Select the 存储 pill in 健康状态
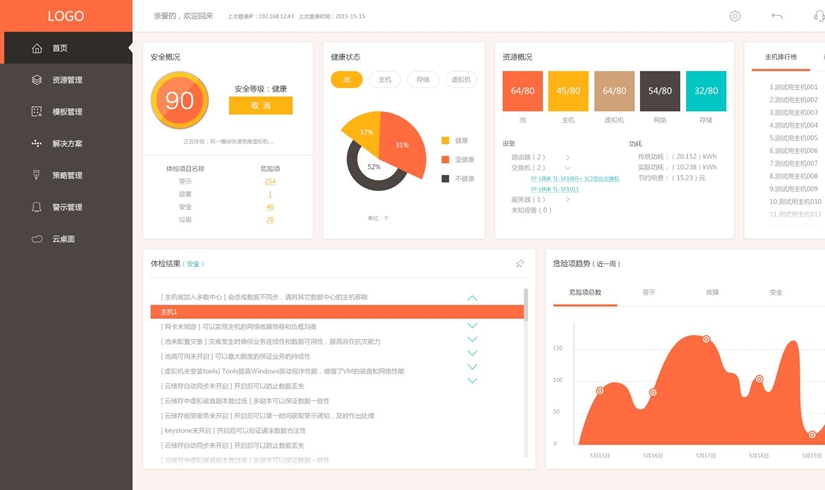Viewport: 825px width, 490px height. coord(422,79)
